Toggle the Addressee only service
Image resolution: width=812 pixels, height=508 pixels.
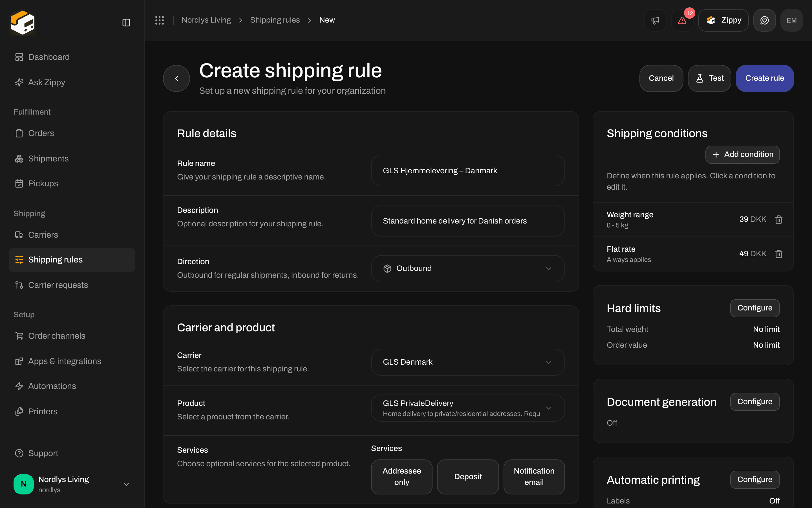tap(402, 476)
